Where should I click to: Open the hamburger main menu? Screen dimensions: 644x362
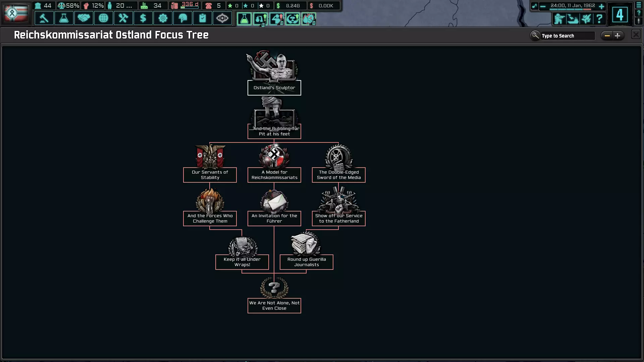click(x=639, y=5)
